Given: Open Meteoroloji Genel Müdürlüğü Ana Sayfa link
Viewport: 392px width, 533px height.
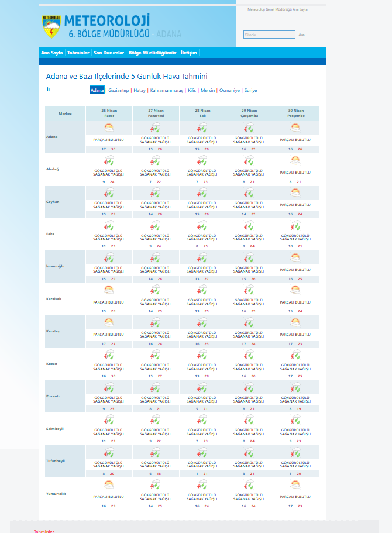Looking at the screenshot, I should [x=277, y=9].
